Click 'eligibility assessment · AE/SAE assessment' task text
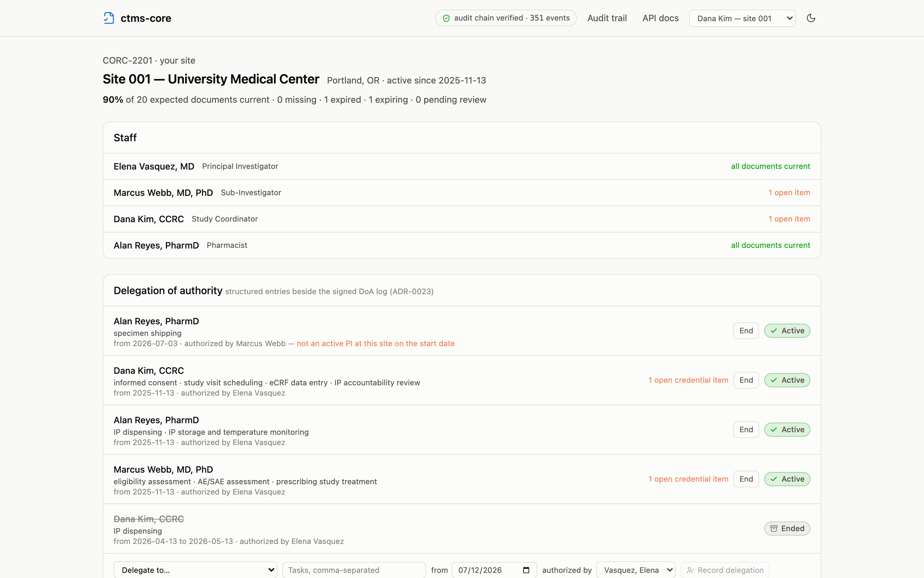The height and width of the screenshot is (578, 924). click(191, 481)
